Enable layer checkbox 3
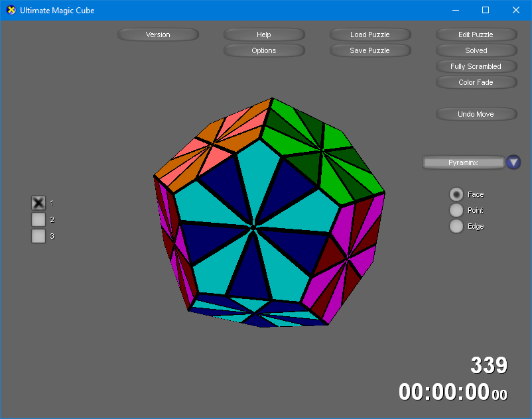This screenshot has width=532, height=419. click(38, 236)
